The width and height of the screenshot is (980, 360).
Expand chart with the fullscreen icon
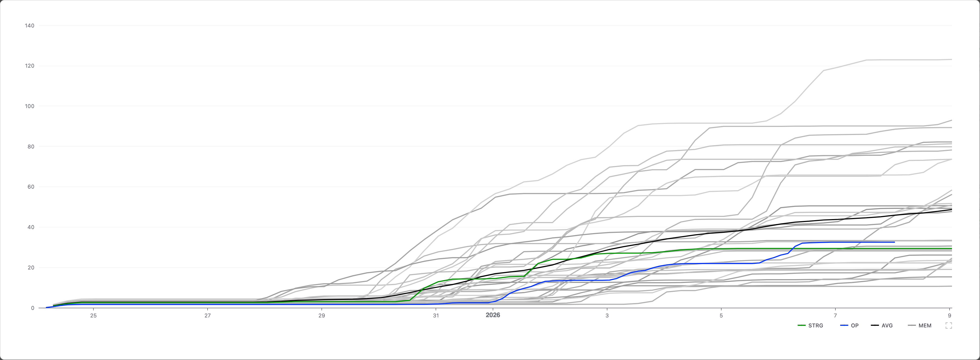point(949,325)
